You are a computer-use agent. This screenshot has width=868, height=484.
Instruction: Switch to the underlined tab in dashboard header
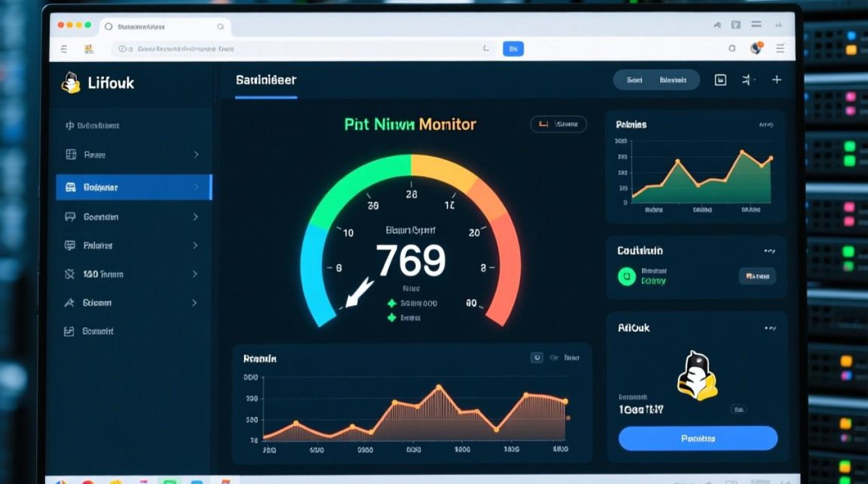tap(266, 81)
